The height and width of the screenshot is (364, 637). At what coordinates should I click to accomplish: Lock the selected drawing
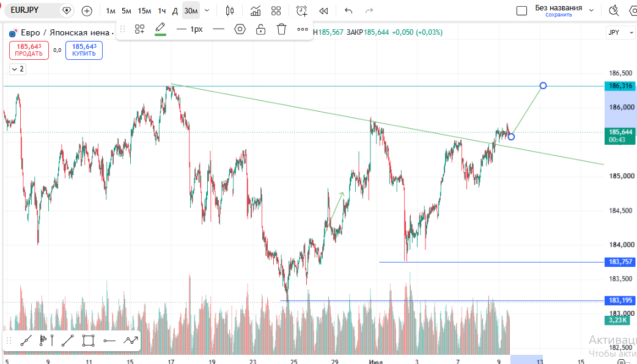261,29
